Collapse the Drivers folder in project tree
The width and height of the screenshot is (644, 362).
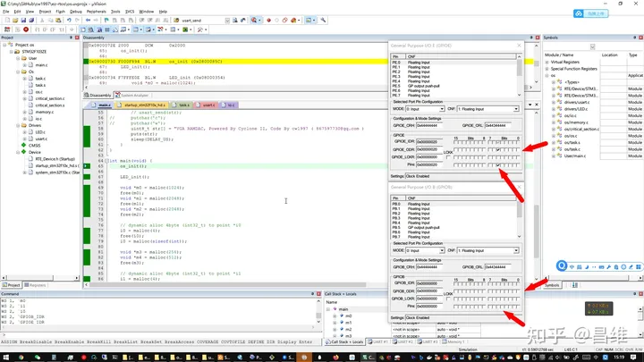coord(18,126)
